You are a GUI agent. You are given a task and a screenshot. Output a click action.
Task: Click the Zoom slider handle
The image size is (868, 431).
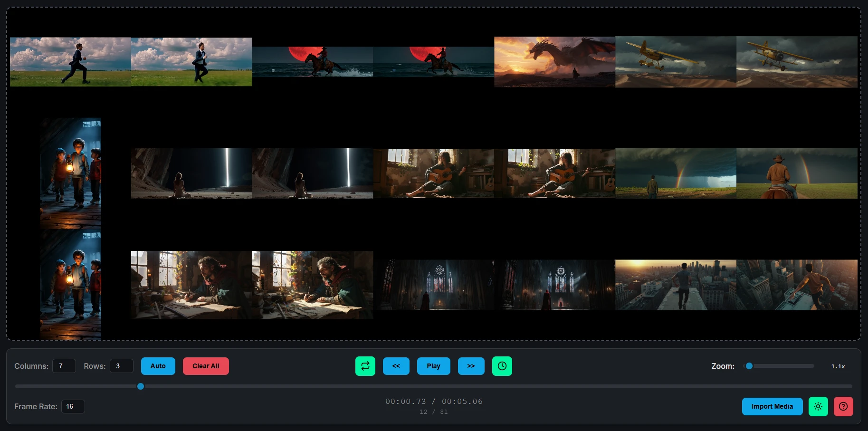point(749,366)
